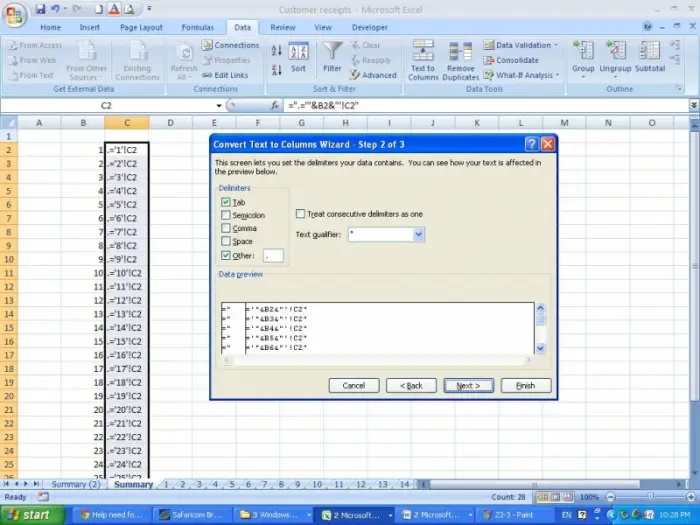This screenshot has width=700, height=525.
Task: Switch to the Developer tab
Action: point(370,27)
